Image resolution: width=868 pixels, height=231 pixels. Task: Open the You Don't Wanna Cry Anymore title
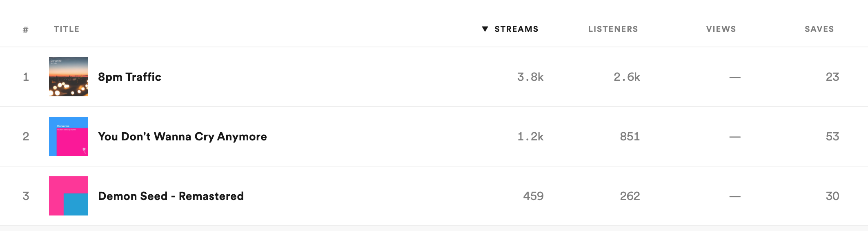182,136
